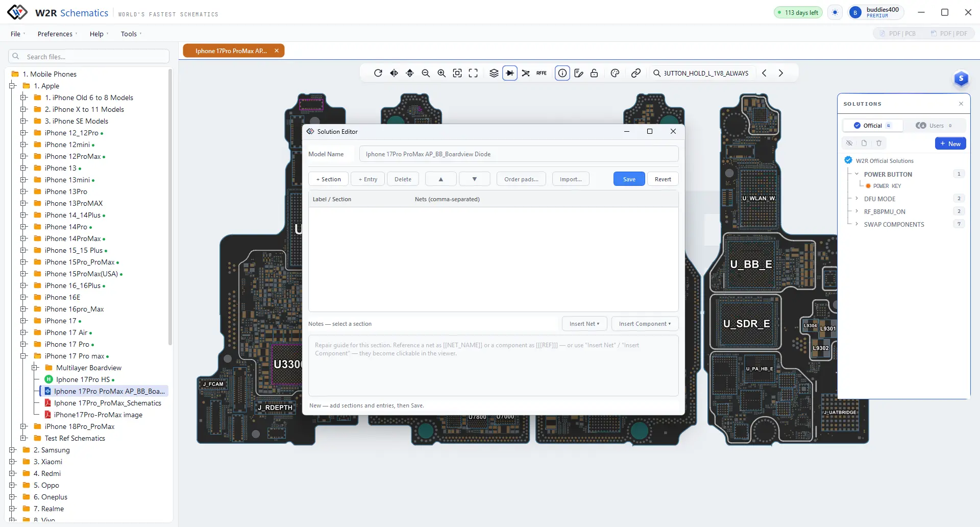
Task: Open the Tools menu
Action: click(x=131, y=34)
